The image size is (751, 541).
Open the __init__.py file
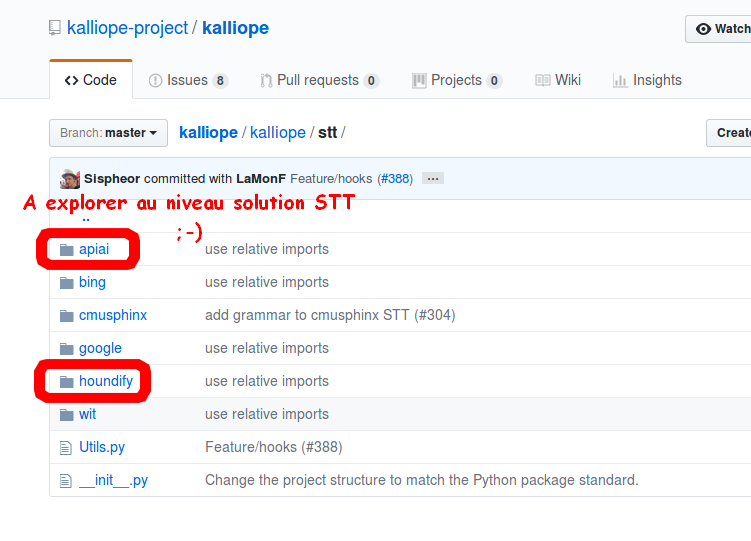114,480
